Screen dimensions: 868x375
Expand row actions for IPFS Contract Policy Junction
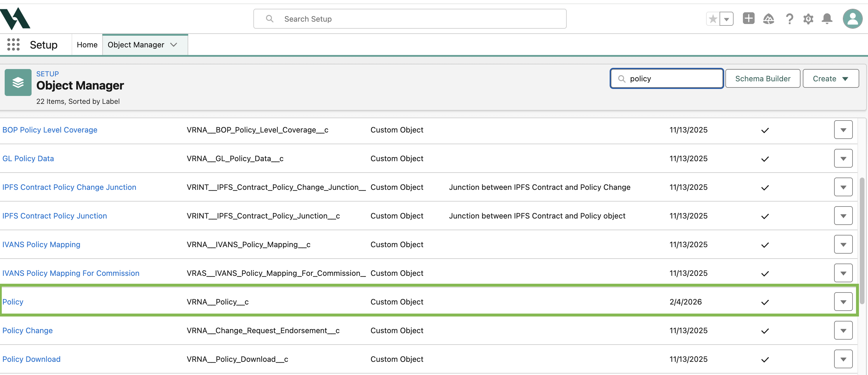pos(843,216)
